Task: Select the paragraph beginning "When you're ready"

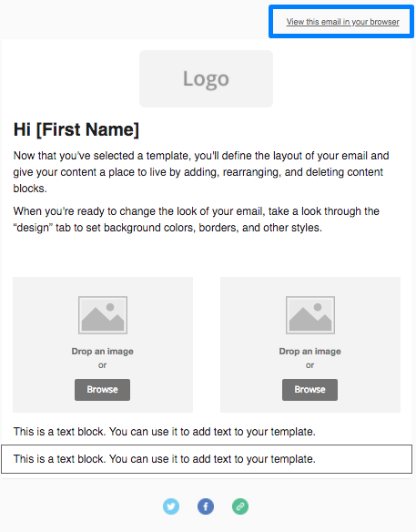Action: click(x=197, y=220)
